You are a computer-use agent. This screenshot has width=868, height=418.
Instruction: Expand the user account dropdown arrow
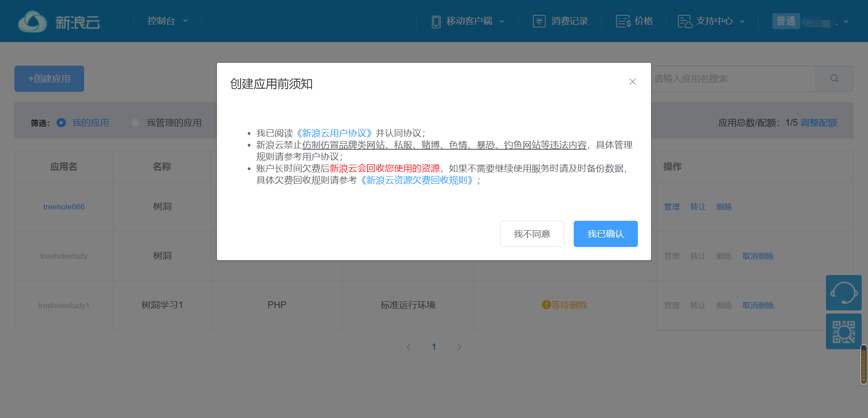(846, 21)
